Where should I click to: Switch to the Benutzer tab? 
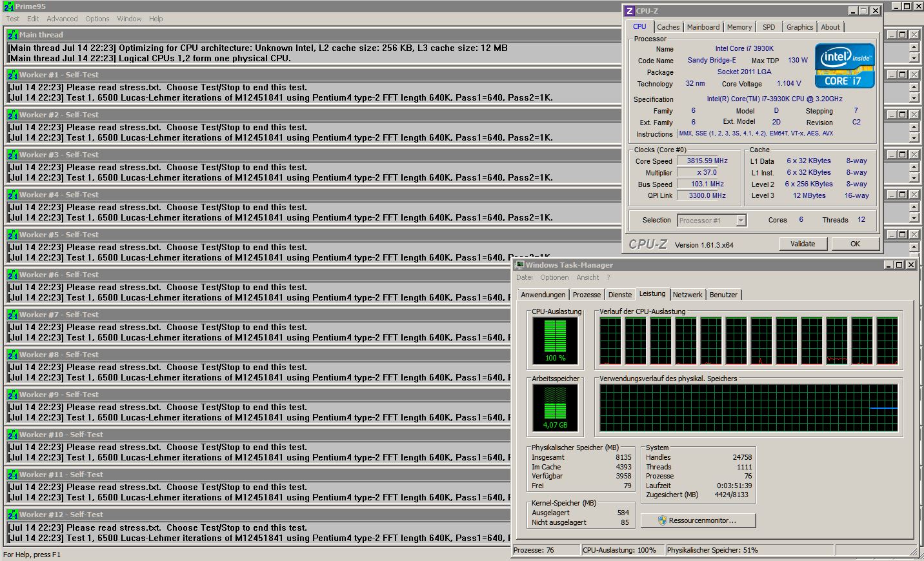pyautogui.click(x=723, y=295)
